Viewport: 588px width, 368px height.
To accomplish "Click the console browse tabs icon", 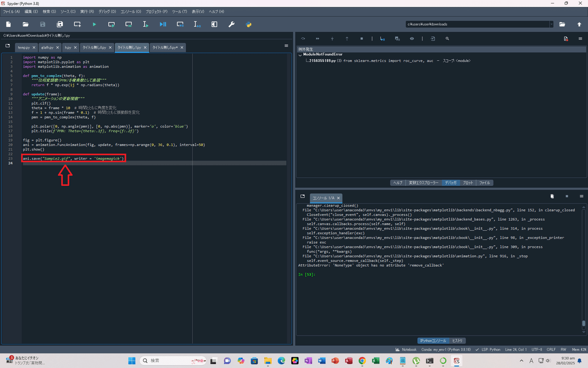I will tap(303, 196).
